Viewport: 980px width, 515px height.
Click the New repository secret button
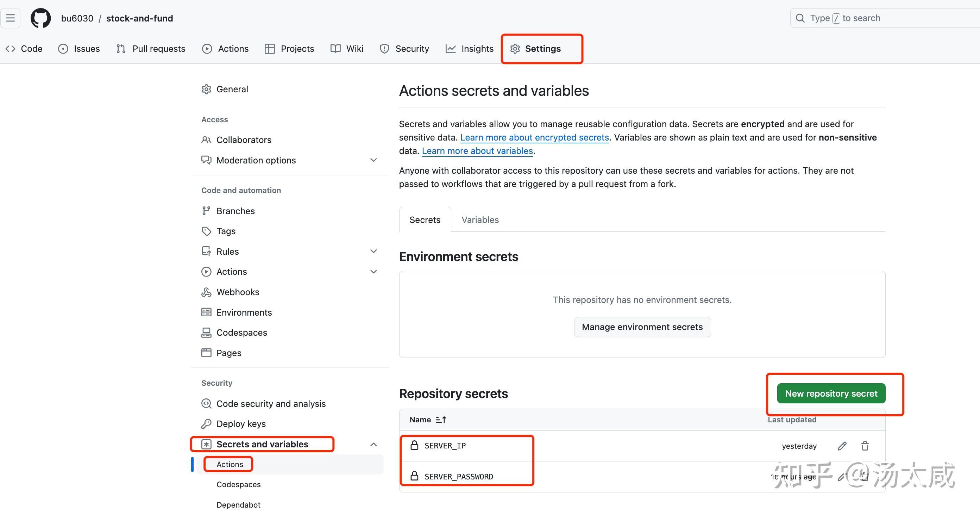831,393
